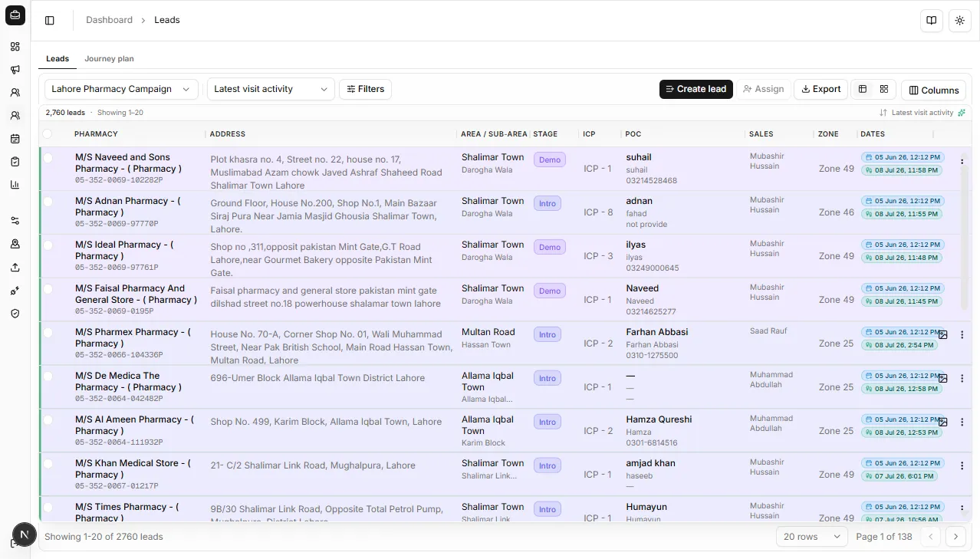980x559 pixels.
Task: Toggle the sun theme icon
Action: pyautogui.click(x=960, y=21)
